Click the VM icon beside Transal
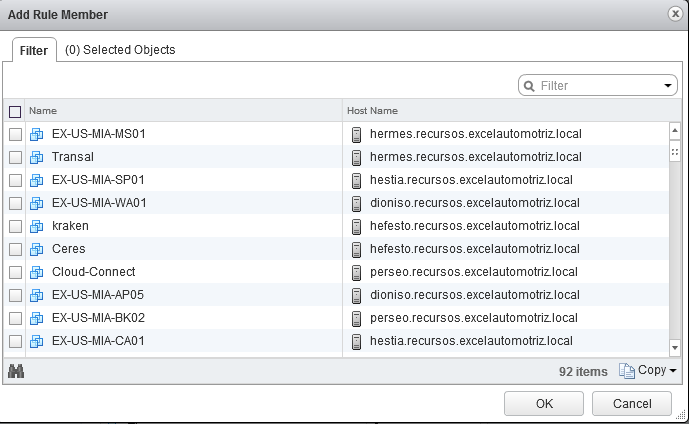689x424 pixels. tap(36, 157)
